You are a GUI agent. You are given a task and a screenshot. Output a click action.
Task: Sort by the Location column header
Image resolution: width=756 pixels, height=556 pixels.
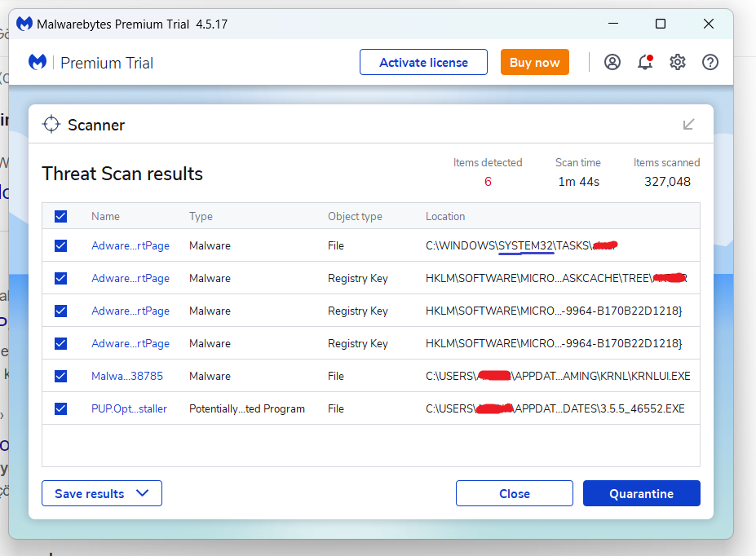point(445,216)
